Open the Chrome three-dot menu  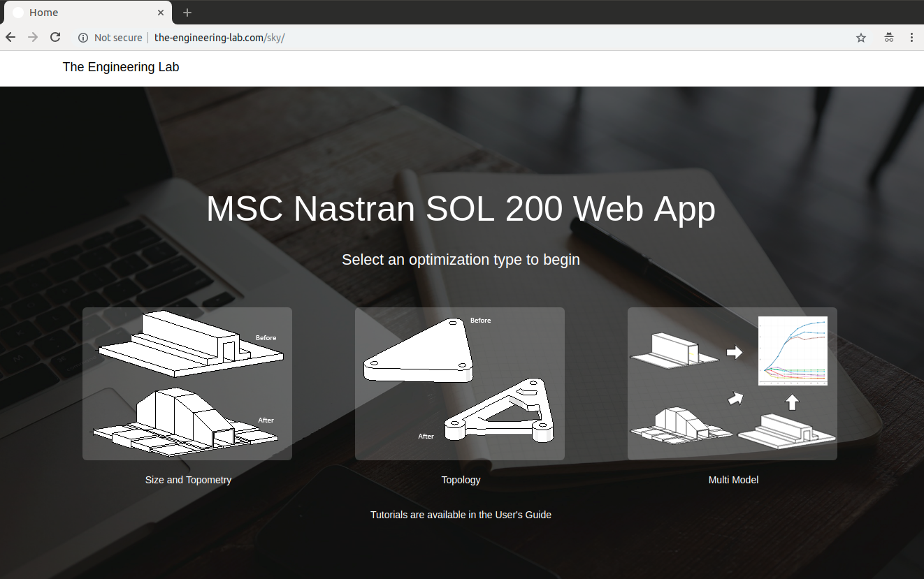(x=911, y=38)
